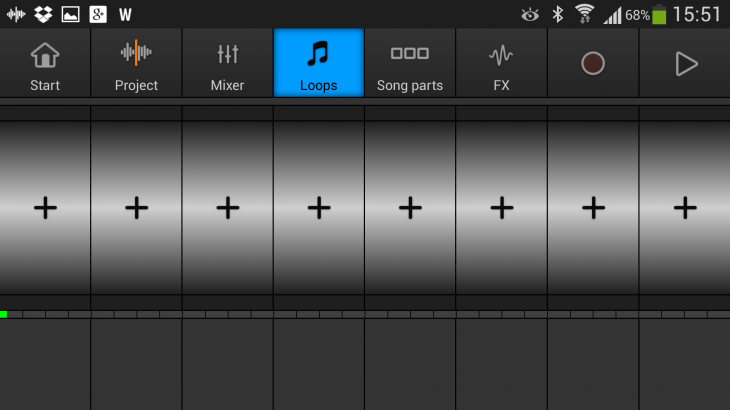Add a loop in the fifth column
Image resolution: width=730 pixels, height=410 pixels.
pyautogui.click(x=410, y=208)
